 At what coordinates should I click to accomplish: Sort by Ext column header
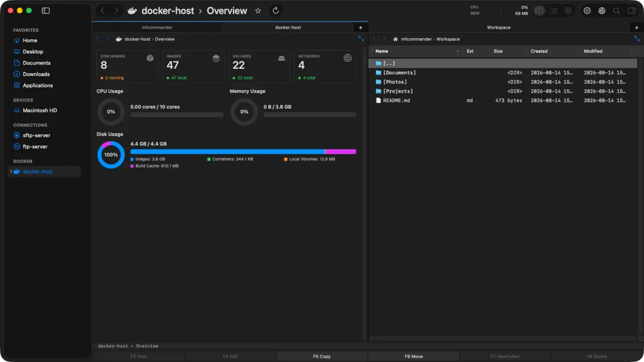click(x=477, y=51)
